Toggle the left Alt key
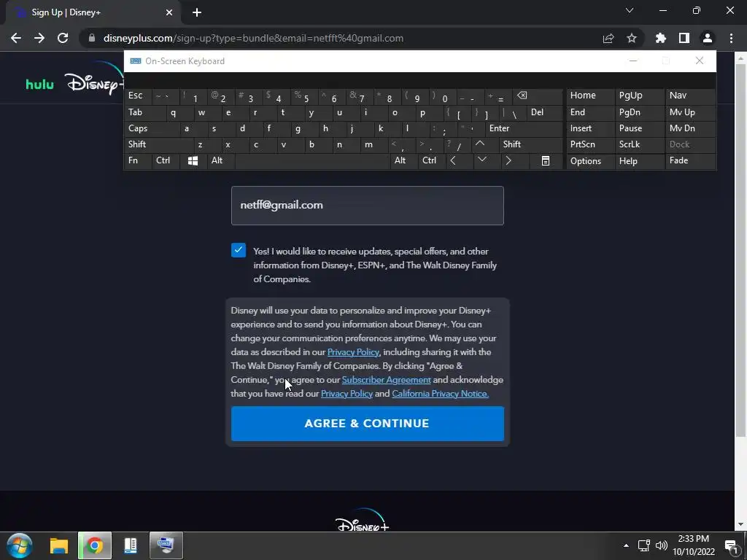Viewport: 747px width, 560px height. tap(220, 161)
